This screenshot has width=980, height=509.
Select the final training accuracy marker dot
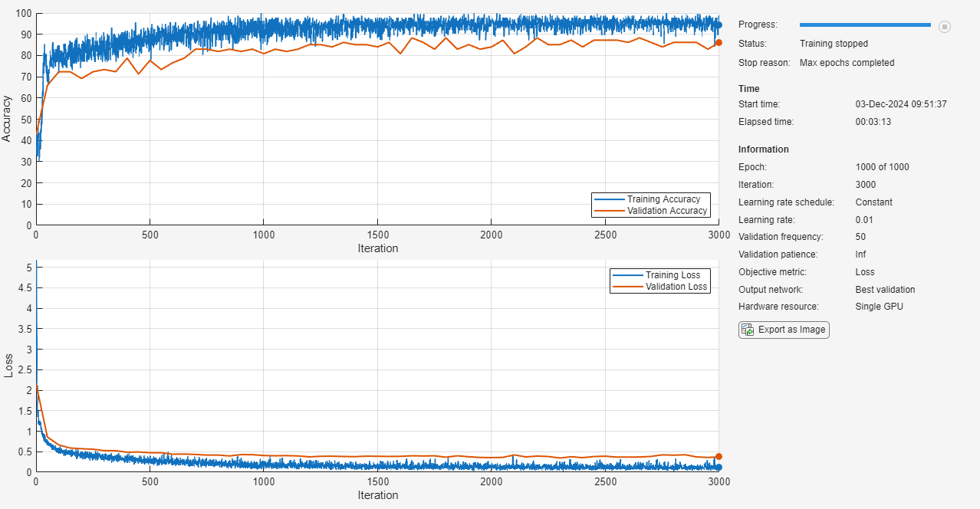(x=719, y=25)
